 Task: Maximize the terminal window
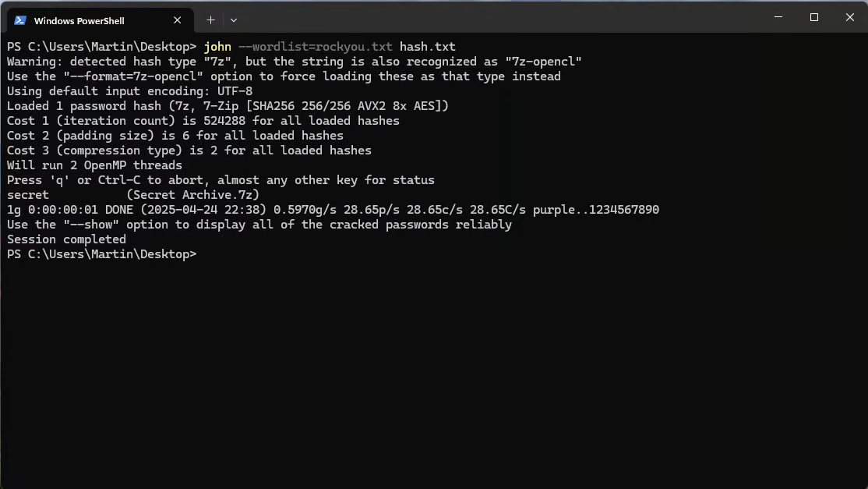(x=813, y=17)
